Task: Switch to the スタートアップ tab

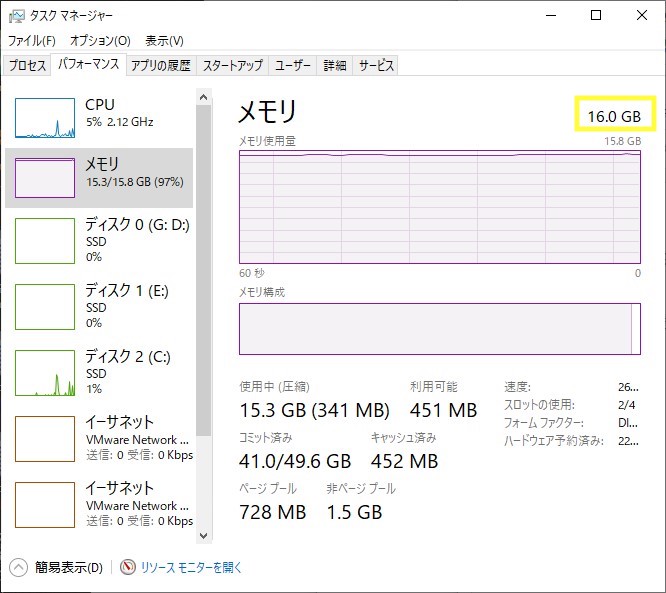Action: (x=232, y=65)
